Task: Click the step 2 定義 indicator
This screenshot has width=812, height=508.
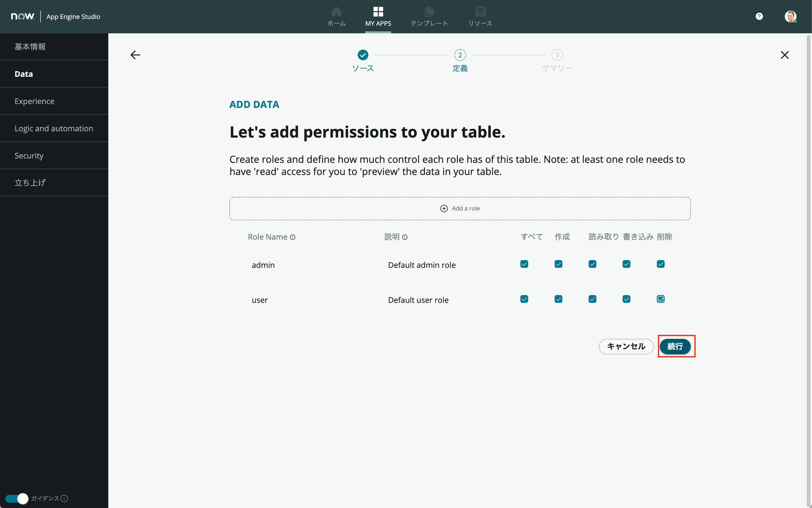Action: pos(460,55)
